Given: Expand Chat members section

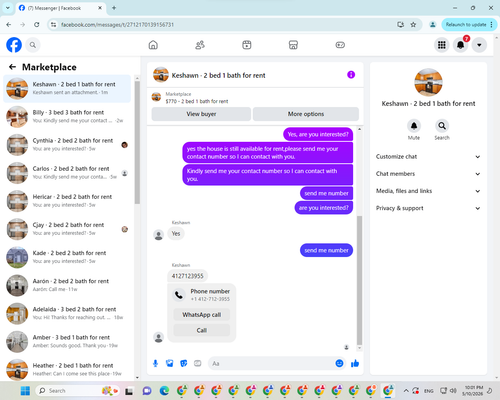Looking at the screenshot, I should click(x=428, y=174).
